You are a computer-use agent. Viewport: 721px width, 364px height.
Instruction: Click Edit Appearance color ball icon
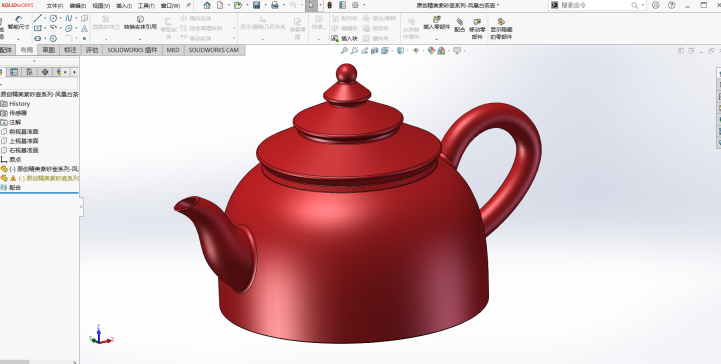click(x=431, y=51)
